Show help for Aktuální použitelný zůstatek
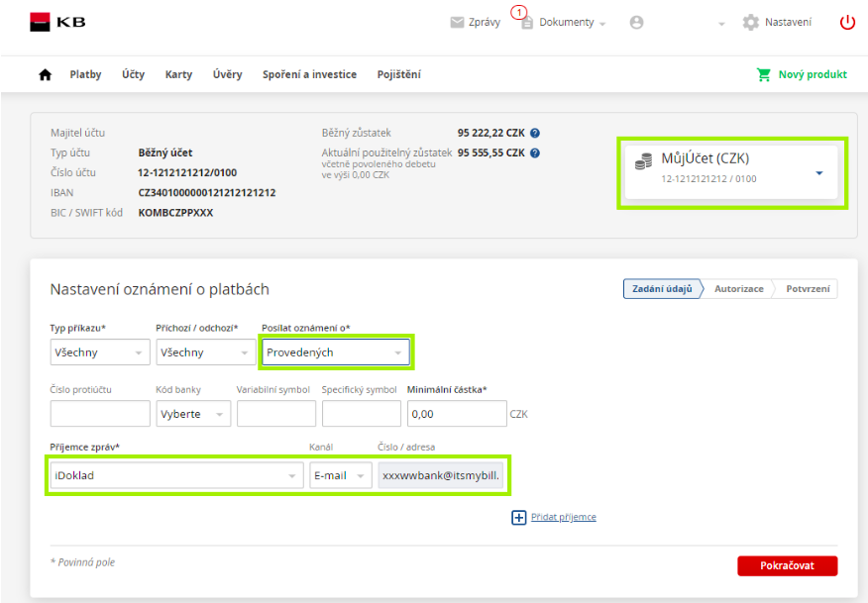868x603 pixels. (535, 152)
